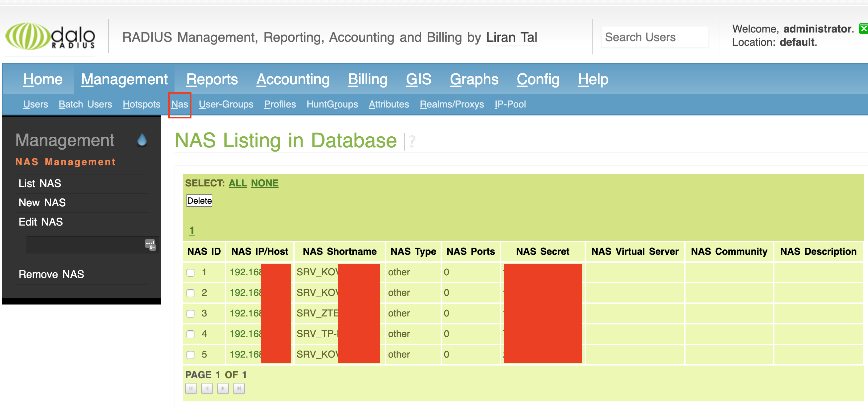Open the Config menu
This screenshot has height=408, width=868.
click(x=538, y=80)
